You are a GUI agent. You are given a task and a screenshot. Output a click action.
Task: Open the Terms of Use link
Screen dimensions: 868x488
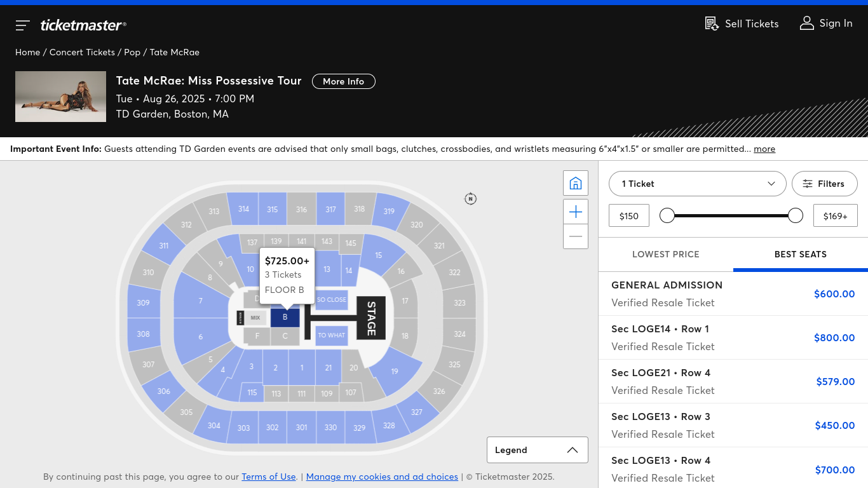[x=269, y=477]
